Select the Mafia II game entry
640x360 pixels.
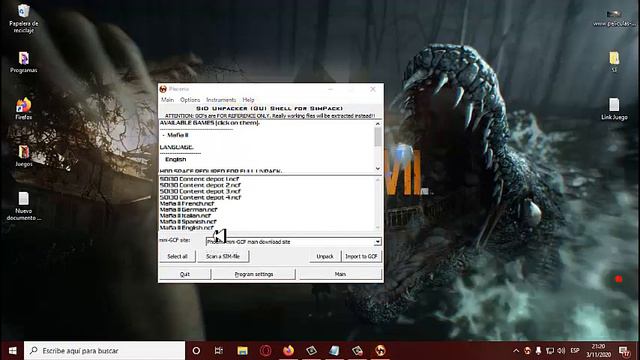point(178,135)
